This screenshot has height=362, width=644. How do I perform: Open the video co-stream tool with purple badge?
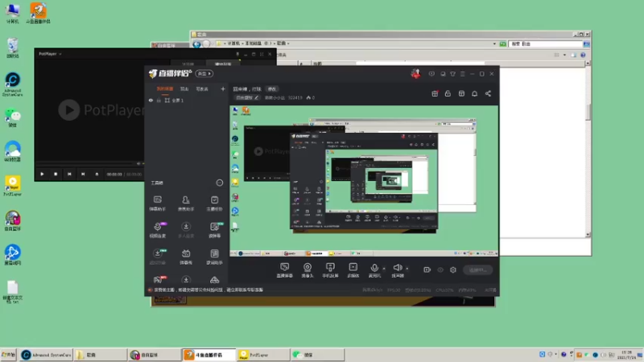pos(158,230)
